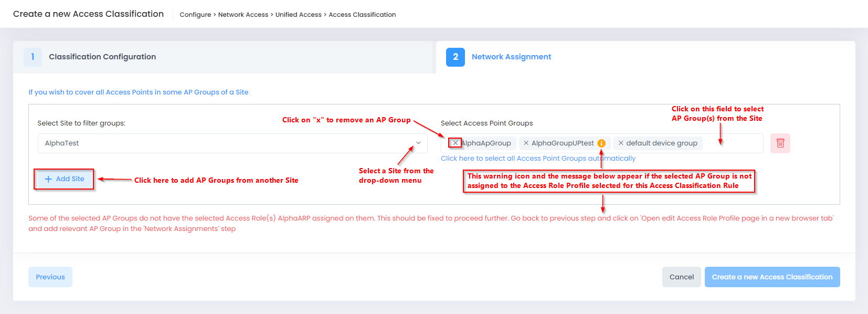868x314 pixels.
Task: Navigate to the Network Access breadcrumb
Action: click(x=243, y=15)
